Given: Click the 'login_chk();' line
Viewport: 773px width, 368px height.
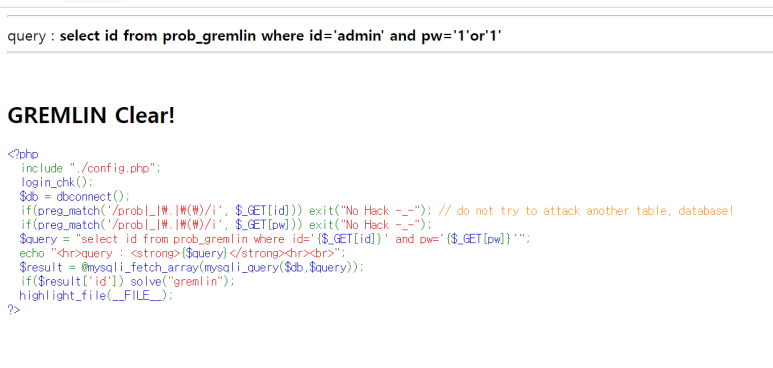Looking at the screenshot, I should point(57,183).
